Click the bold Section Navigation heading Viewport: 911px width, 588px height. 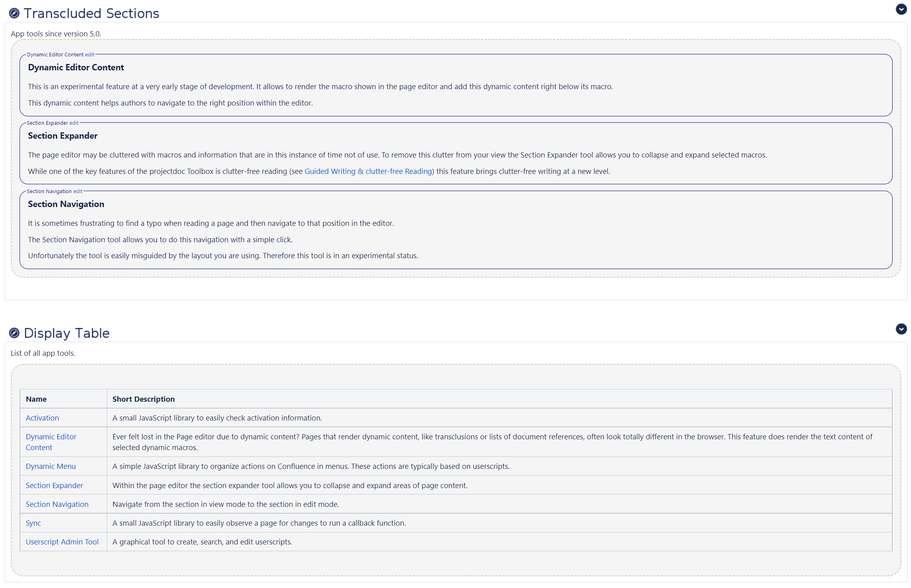[x=66, y=204]
